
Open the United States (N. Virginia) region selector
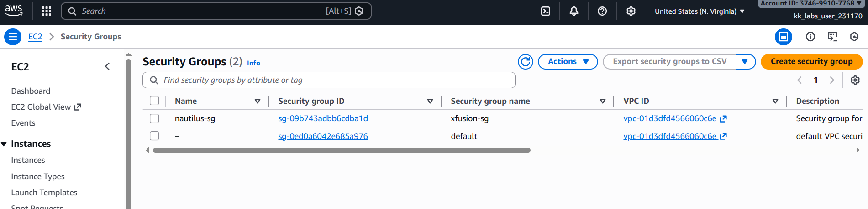click(x=700, y=11)
